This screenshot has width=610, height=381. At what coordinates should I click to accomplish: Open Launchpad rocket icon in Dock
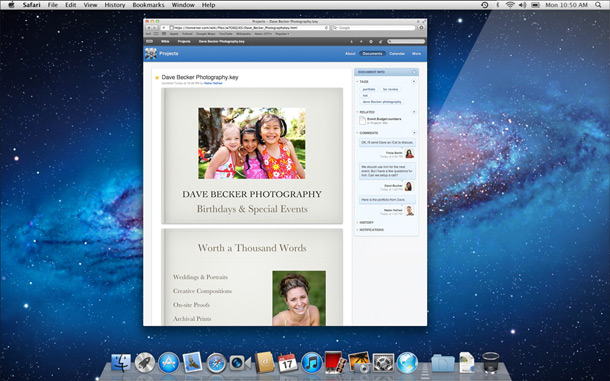coord(145,363)
